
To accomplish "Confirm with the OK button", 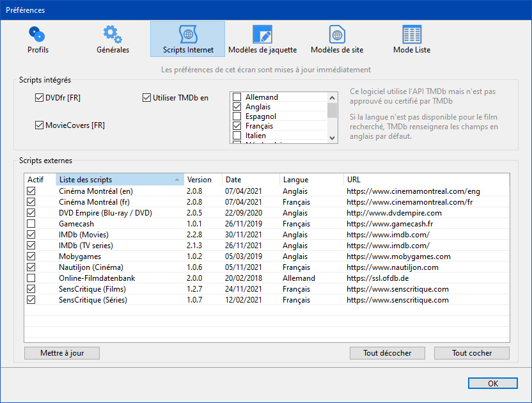I will click(492, 384).
